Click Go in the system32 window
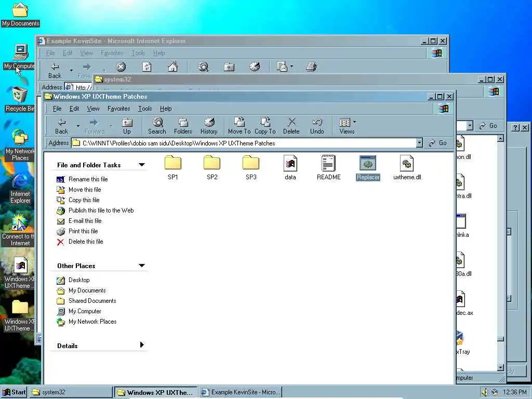Viewport: 532px width, 399px height. [x=488, y=126]
